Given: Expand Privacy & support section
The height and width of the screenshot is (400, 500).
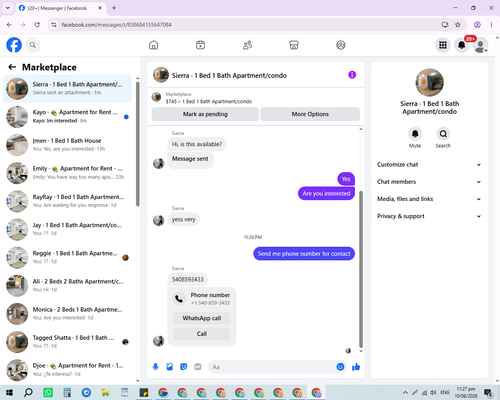Looking at the screenshot, I should pyautogui.click(x=429, y=216).
